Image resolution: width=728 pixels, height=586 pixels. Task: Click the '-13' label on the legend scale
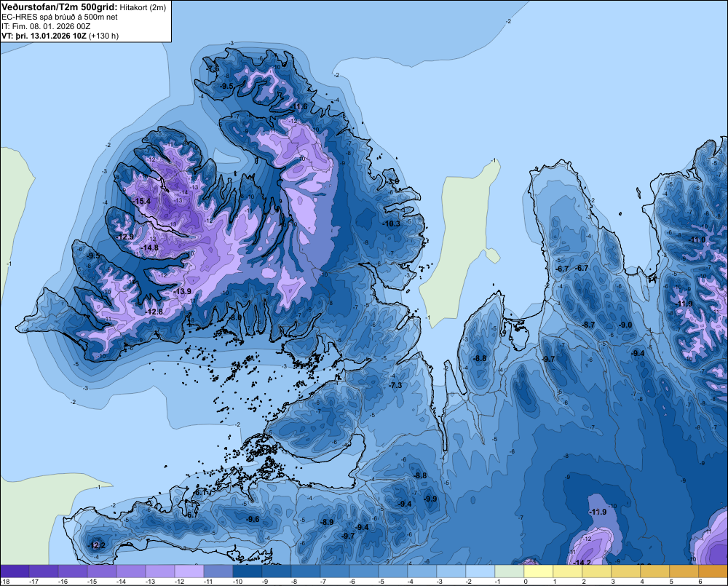point(150,582)
